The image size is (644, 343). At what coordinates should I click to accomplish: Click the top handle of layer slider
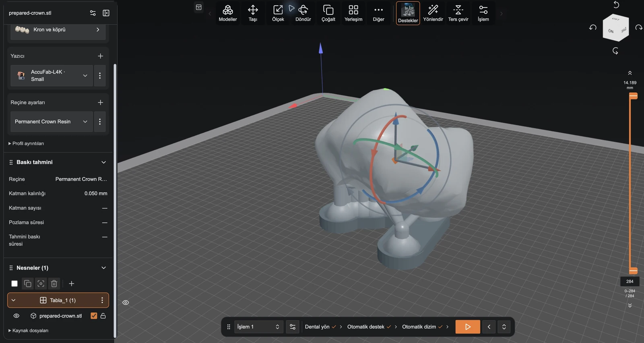coord(633,96)
